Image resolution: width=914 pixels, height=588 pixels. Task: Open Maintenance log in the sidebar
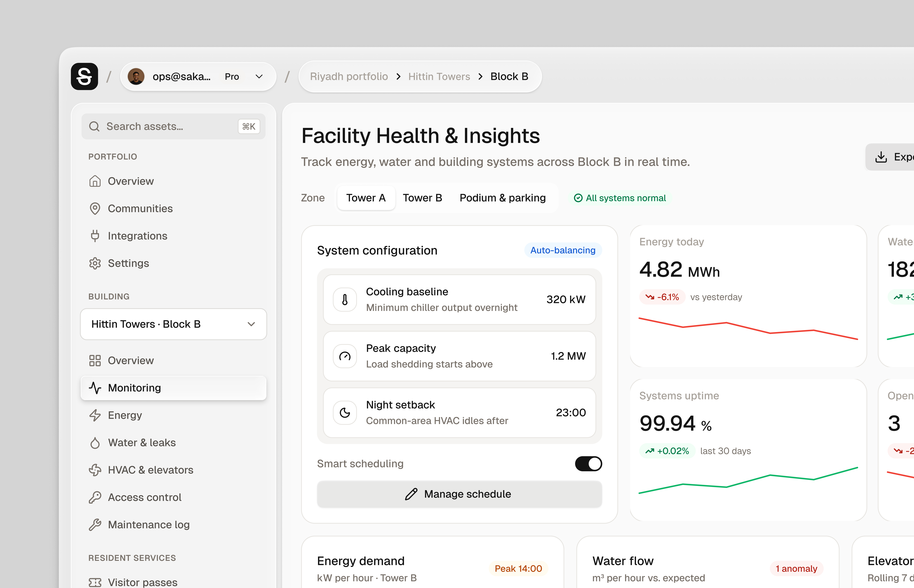coord(173,525)
